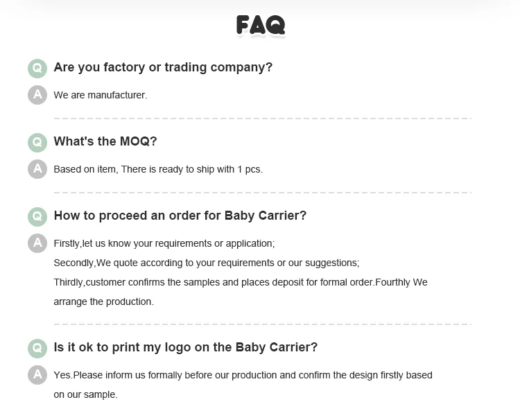Select the "What's the MOQ?" question heading
The height and width of the screenshot is (420, 520).
tap(105, 141)
